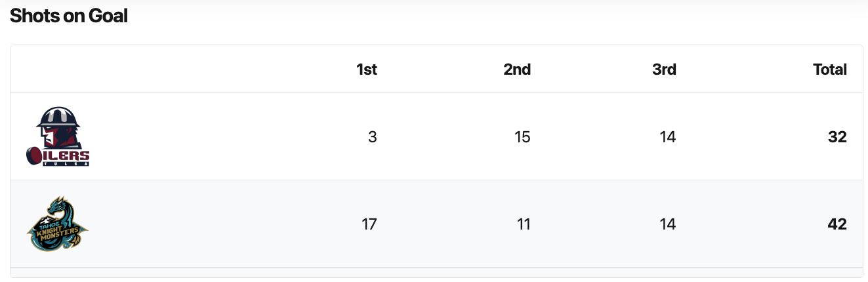Select the 2nd period column header
This screenshot has height=282, width=868.
(517, 70)
